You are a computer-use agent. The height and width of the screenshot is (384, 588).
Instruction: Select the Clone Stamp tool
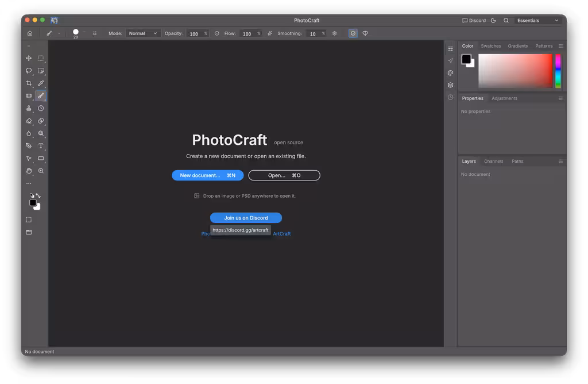[x=29, y=108]
